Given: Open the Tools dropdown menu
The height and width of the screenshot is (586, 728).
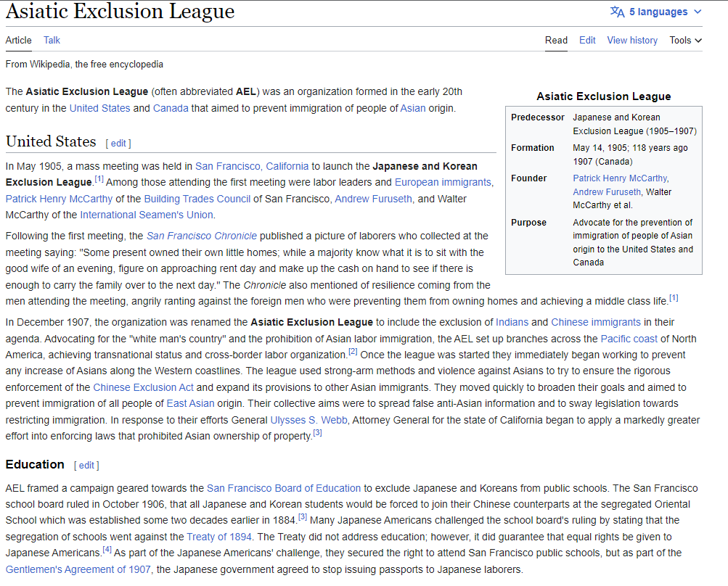Looking at the screenshot, I should click(685, 41).
